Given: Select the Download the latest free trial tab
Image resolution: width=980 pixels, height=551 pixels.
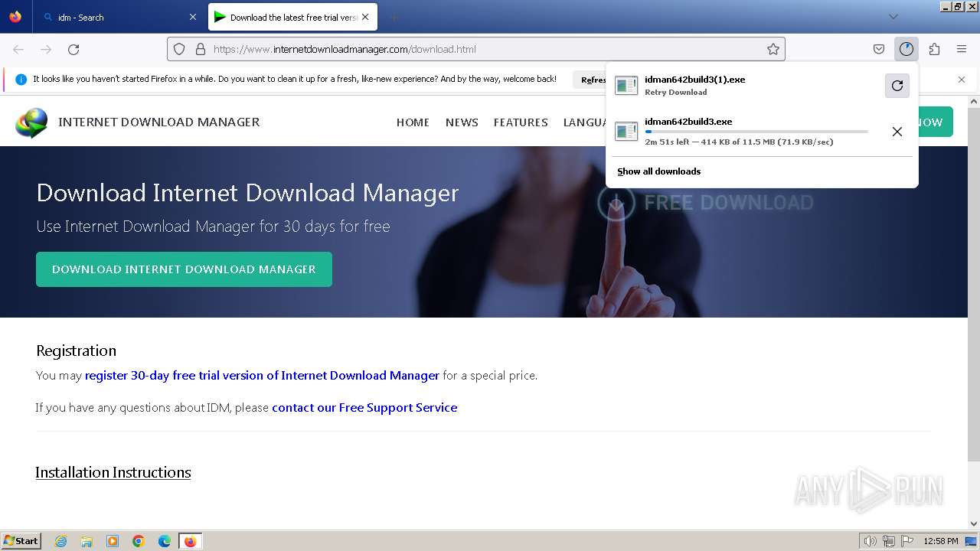Looking at the screenshot, I should click(x=292, y=17).
